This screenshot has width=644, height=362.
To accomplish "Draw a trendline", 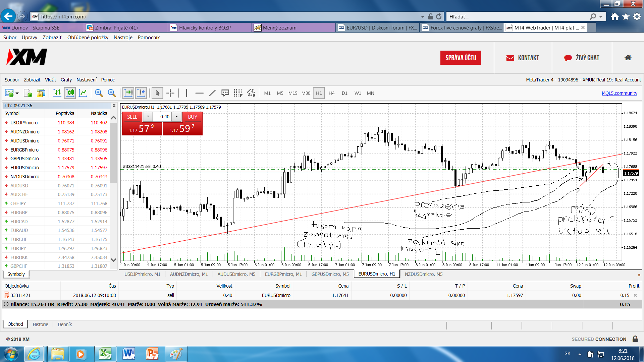I will coord(212,93).
